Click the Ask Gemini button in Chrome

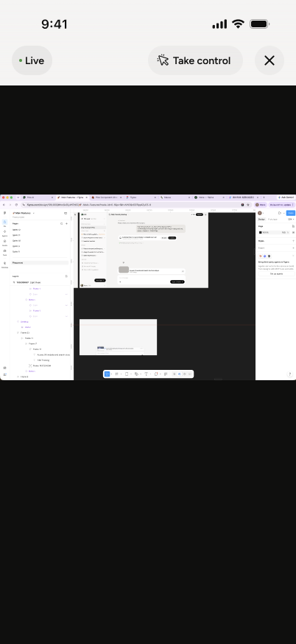click(286, 197)
